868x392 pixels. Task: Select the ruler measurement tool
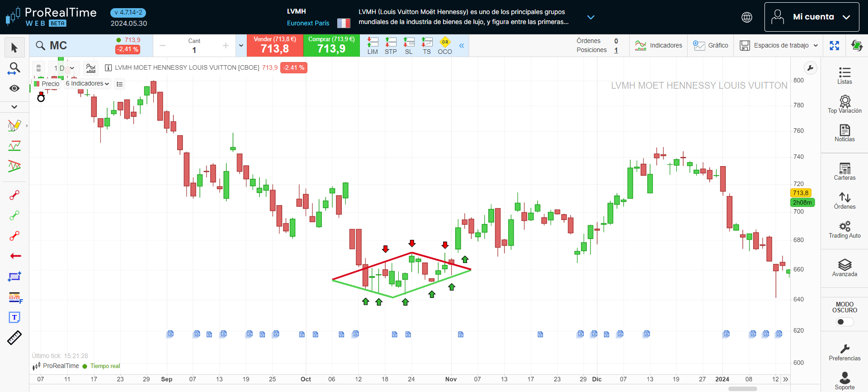[x=14, y=338]
